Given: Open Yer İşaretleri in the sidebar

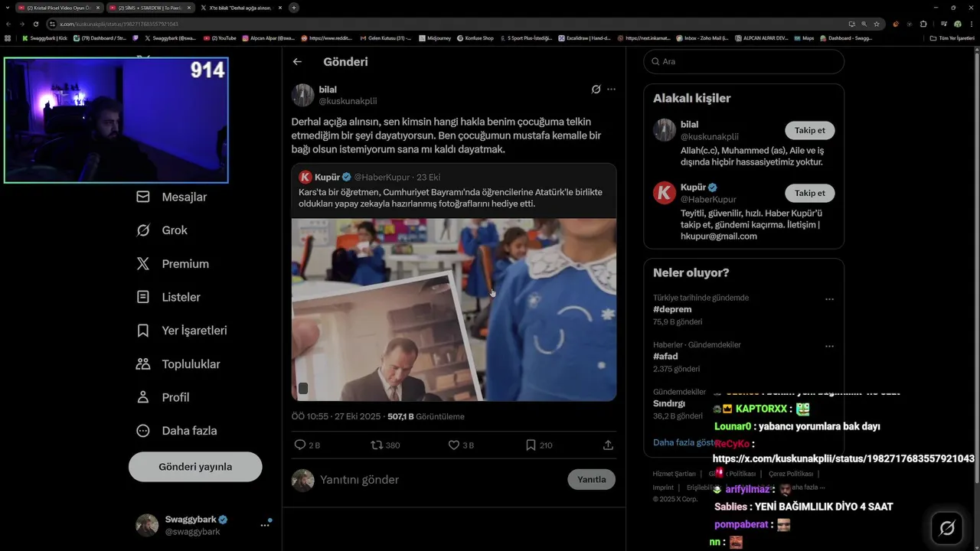Looking at the screenshot, I should [182, 331].
